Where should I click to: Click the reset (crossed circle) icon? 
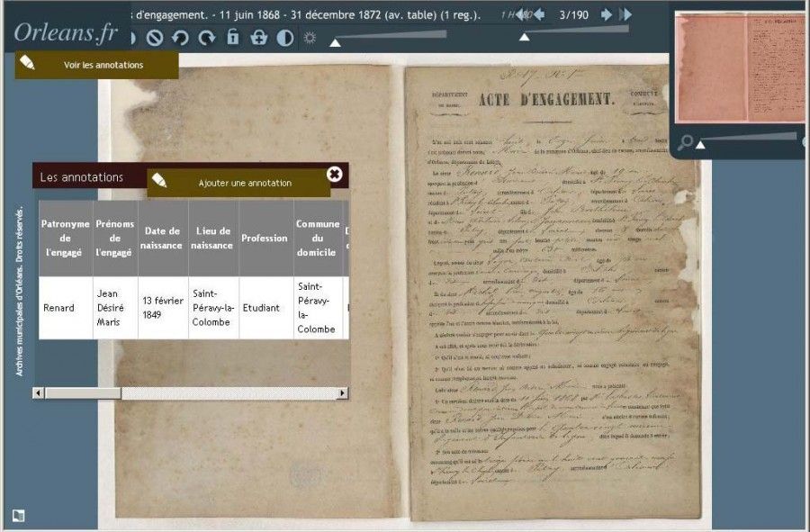pos(155,38)
